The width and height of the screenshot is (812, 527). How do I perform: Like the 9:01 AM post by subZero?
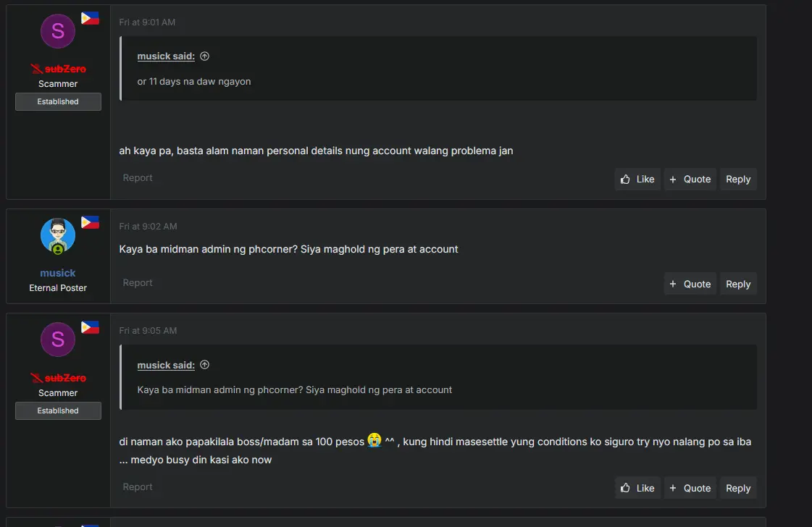637,179
